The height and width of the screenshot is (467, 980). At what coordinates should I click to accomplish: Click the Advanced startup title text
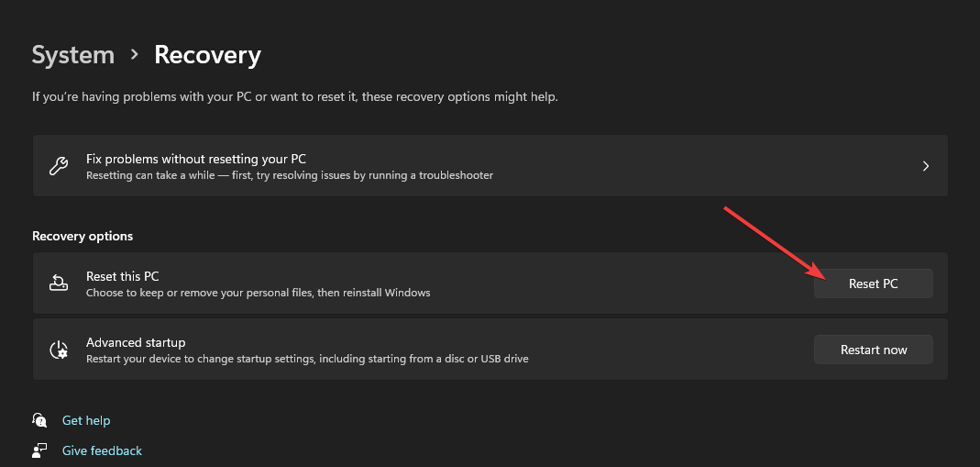click(136, 342)
